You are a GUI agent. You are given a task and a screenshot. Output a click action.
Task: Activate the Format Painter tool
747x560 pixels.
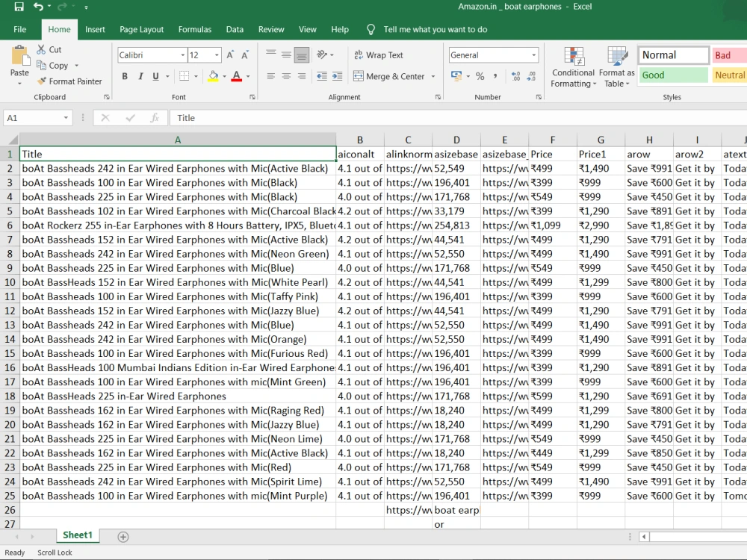coord(70,81)
